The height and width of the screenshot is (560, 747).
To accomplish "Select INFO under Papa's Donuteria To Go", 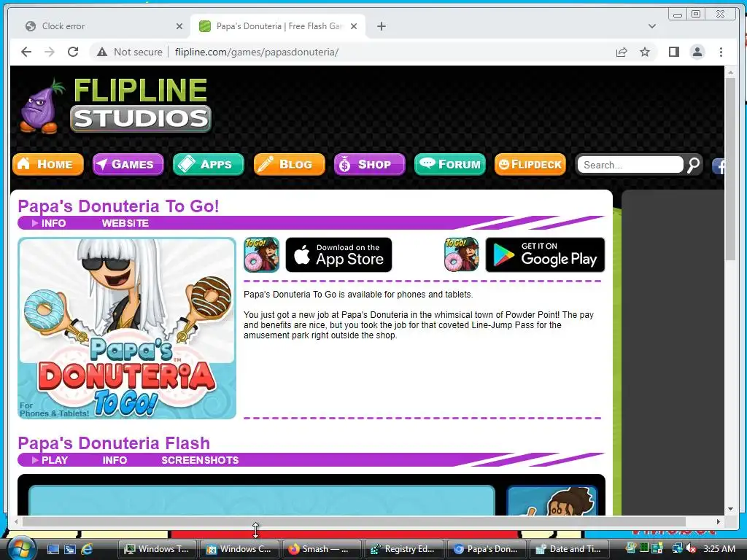I will click(53, 223).
